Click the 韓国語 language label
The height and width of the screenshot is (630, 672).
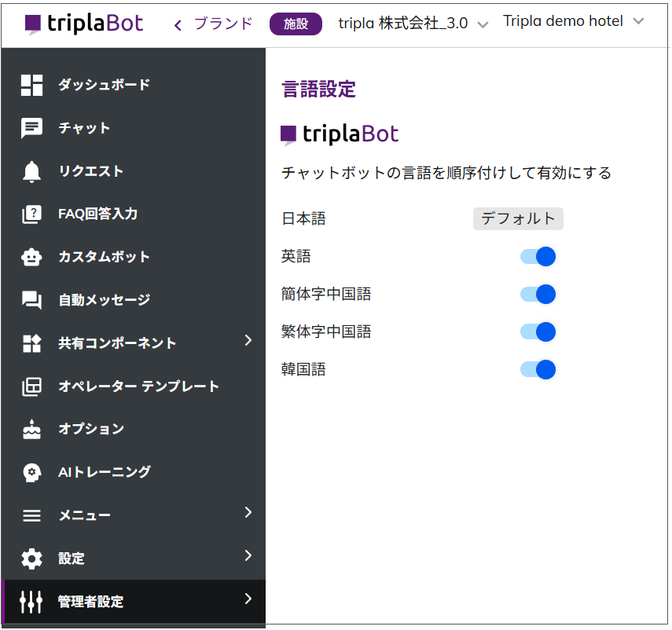pos(303,370)
